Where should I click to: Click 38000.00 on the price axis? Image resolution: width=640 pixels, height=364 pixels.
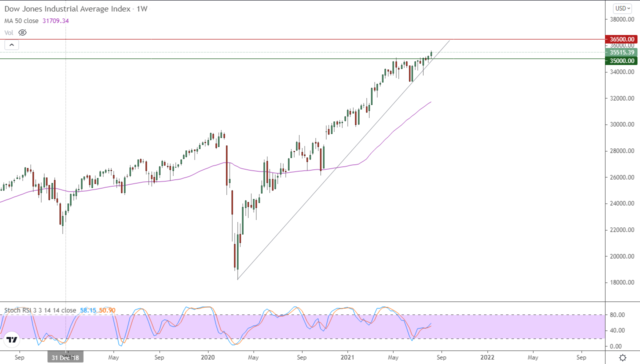621,19
